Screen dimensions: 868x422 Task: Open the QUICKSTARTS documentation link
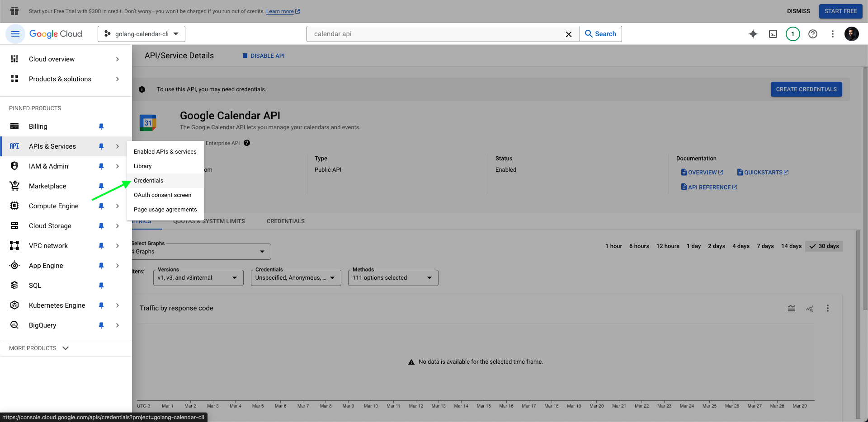tap(763, 173)
